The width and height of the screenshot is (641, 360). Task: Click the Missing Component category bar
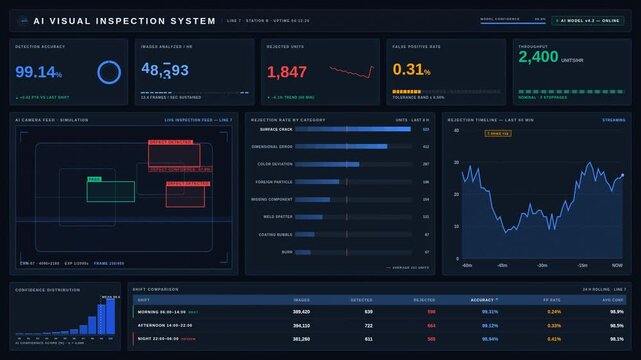312,199
